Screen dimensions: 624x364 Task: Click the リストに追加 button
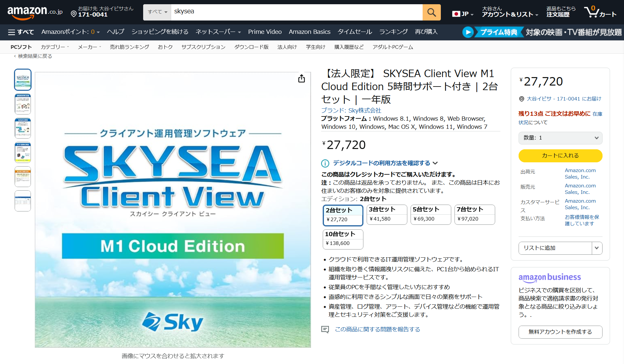click(555, 248)
